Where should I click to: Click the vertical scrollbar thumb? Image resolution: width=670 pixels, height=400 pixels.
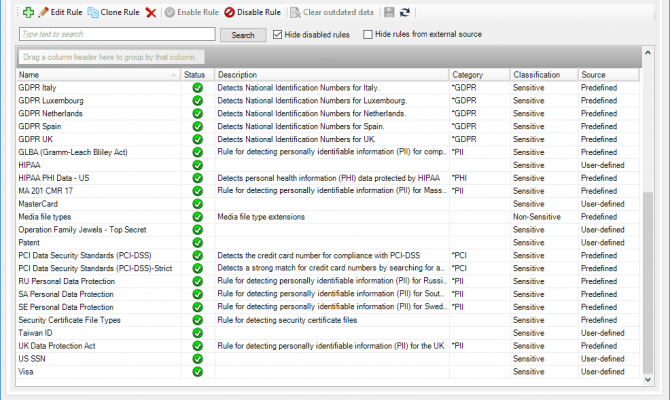(648, 283)
